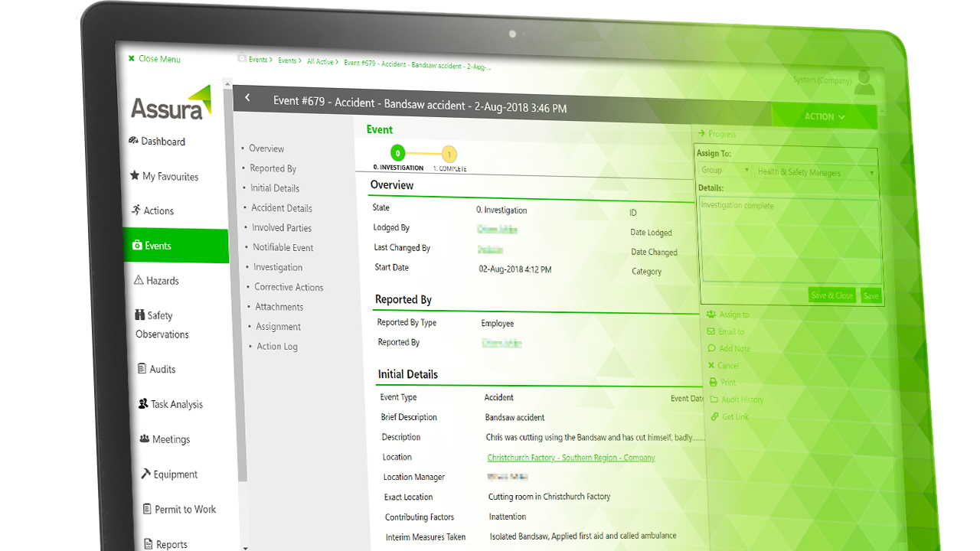Open the Involved Parties section
980x551 pixels.
(x=282, y=228)
